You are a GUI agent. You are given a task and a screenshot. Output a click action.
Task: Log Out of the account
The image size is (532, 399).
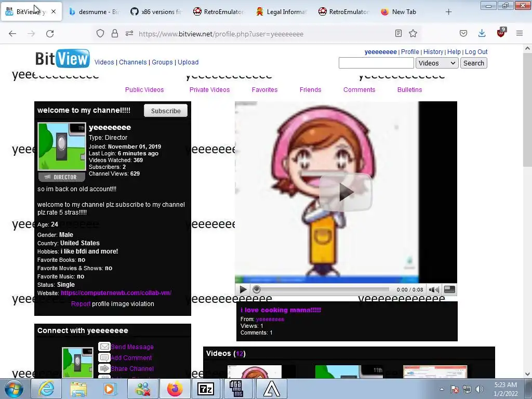476,52
